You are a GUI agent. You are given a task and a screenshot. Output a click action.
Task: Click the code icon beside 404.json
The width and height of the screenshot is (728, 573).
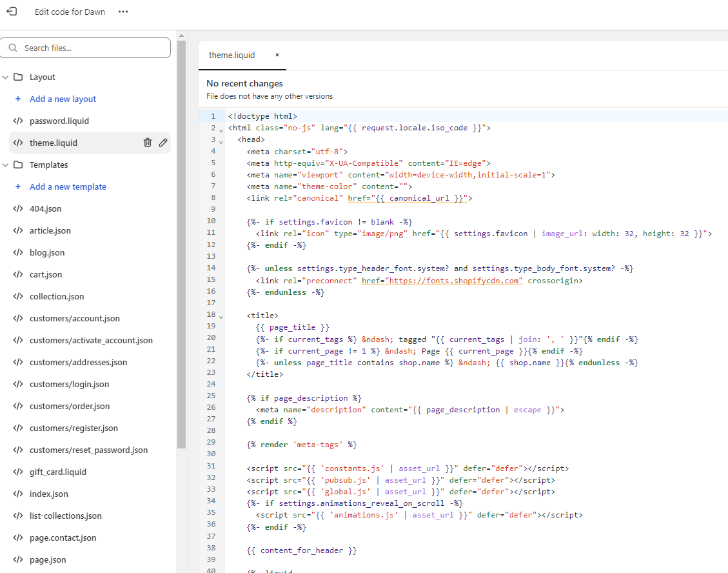[18, 208]
